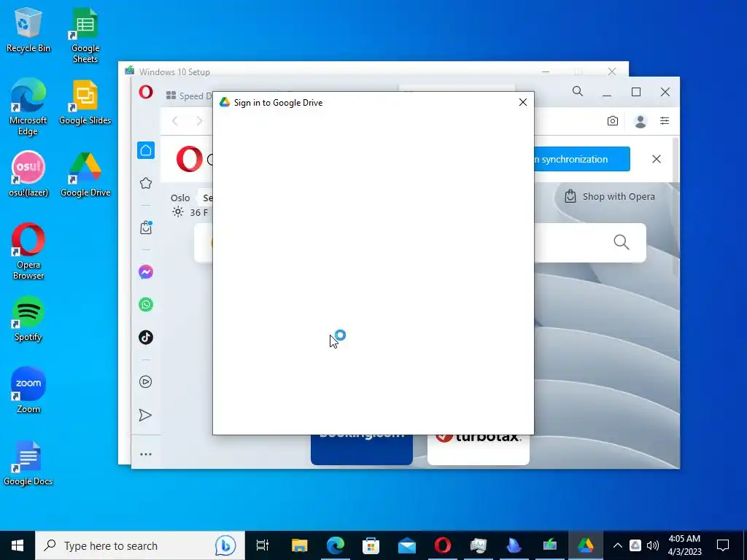The height and width of the screenshot is (560, 747).
Task: Open My Flow send icon in Opera sidebar
Action: [145, 415]
